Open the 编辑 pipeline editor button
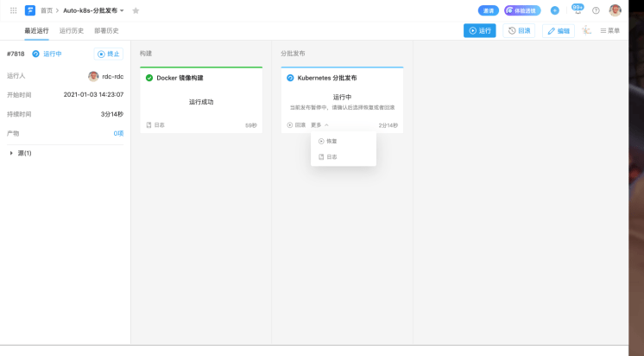This screenshot has width=644, height=356. [x=559, y=31]
